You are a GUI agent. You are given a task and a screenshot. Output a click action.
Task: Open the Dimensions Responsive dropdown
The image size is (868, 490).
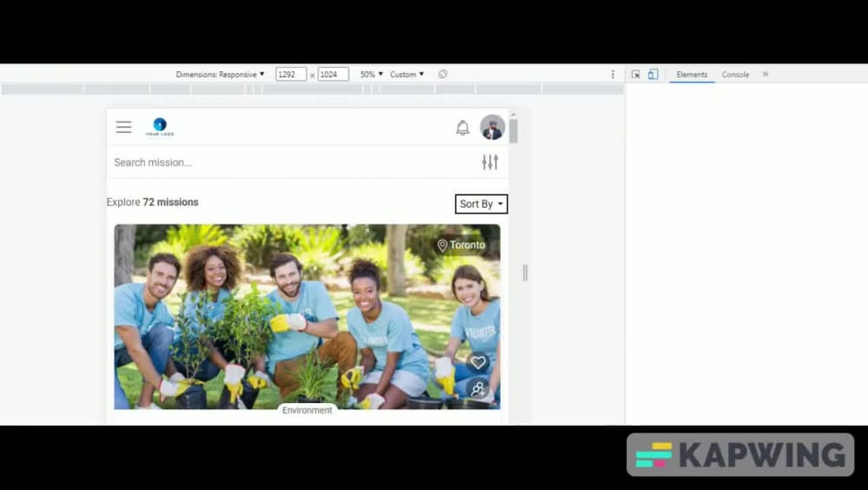(220, 74)
